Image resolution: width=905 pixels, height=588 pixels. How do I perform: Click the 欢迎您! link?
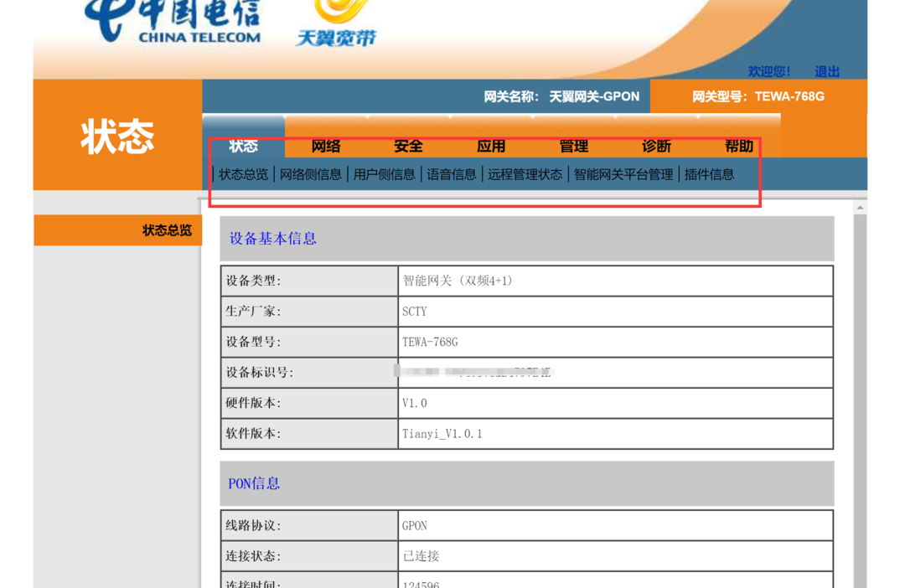(x=769, y=71)
